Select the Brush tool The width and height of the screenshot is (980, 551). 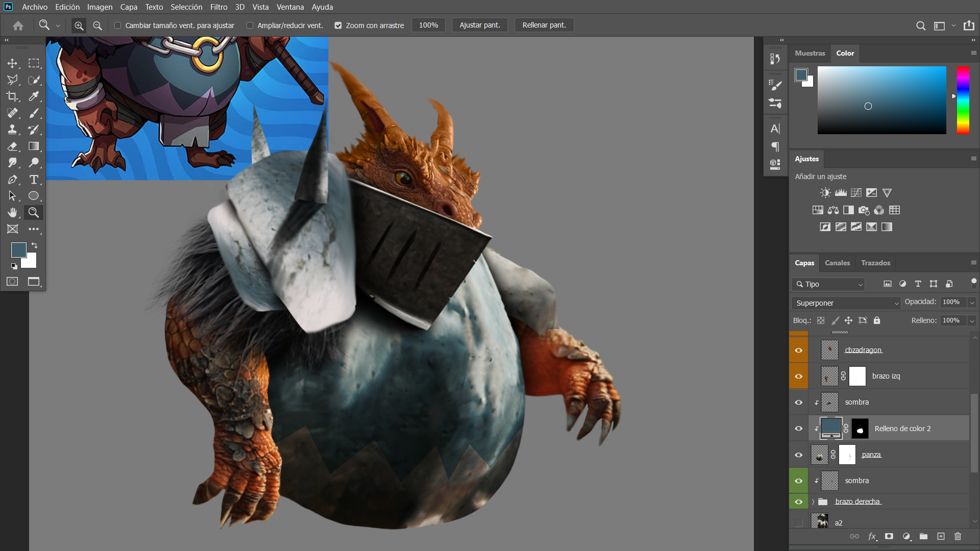pos(34,113)
